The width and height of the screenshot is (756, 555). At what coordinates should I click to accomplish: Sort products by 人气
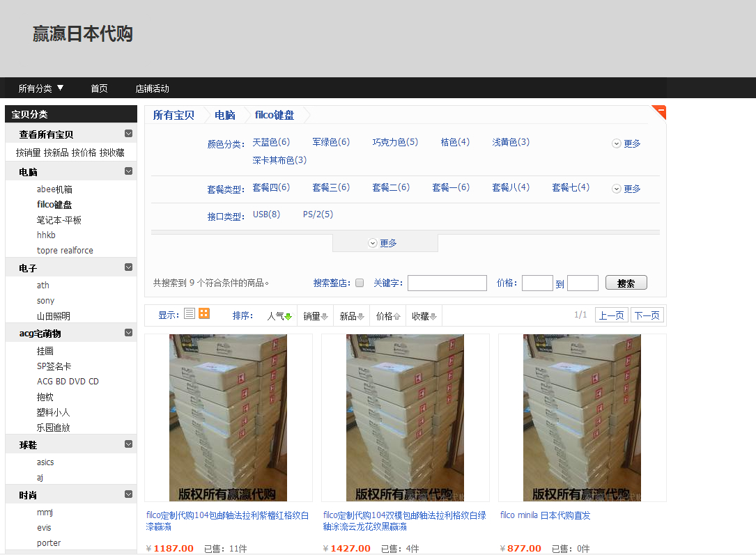[279, 316]
